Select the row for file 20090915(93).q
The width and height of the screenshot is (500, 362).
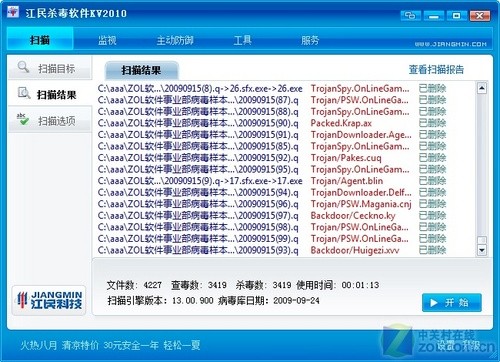point(272,250)
